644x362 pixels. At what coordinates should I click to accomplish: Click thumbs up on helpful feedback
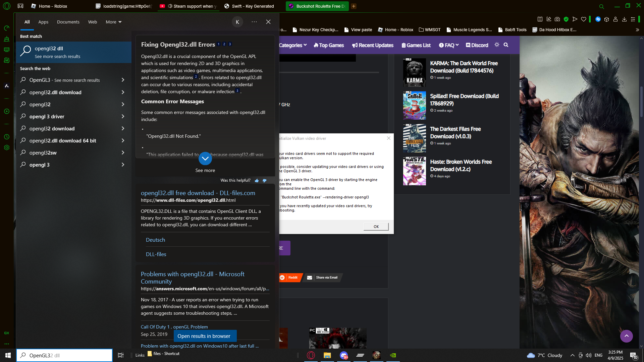click(x=257, y=181)
